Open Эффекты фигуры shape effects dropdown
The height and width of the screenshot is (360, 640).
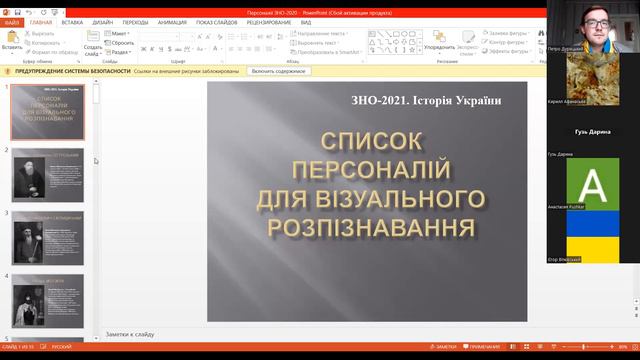coord(506,51)
